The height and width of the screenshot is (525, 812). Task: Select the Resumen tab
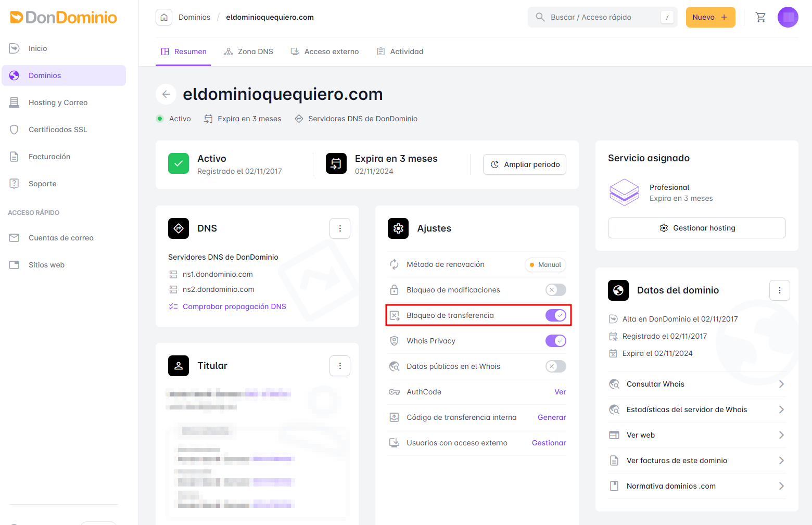click(184, 52)
